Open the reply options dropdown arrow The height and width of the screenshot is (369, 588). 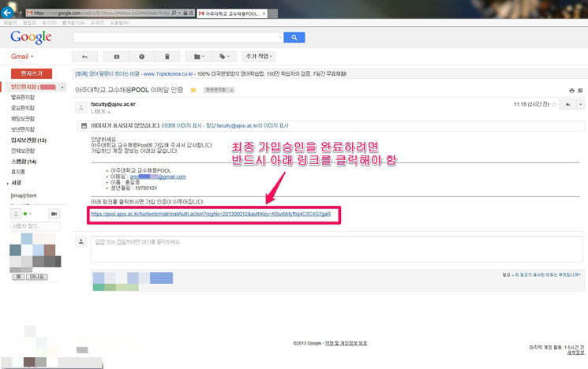coord(580,105)
